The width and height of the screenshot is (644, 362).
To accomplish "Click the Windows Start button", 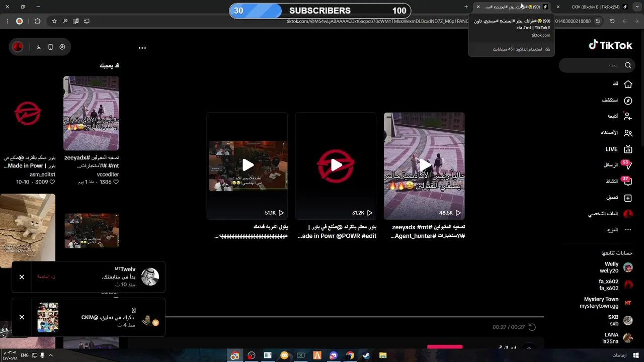I will point(635,355).
